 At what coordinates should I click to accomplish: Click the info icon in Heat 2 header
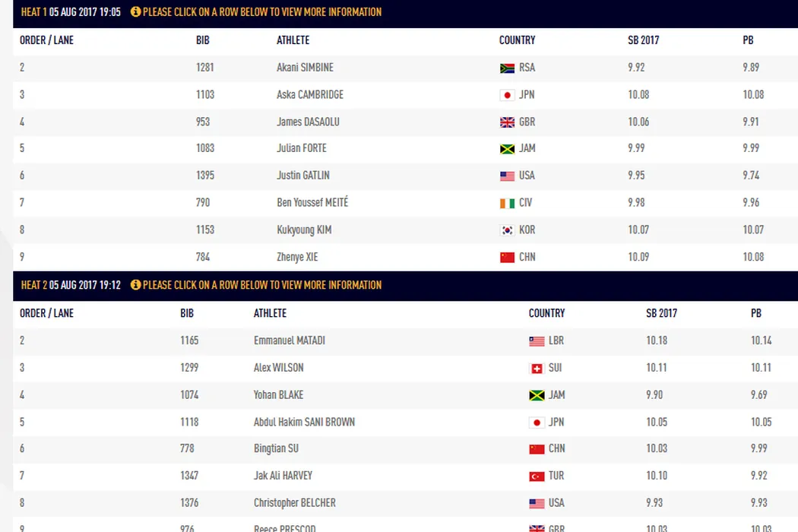point(136,285)
